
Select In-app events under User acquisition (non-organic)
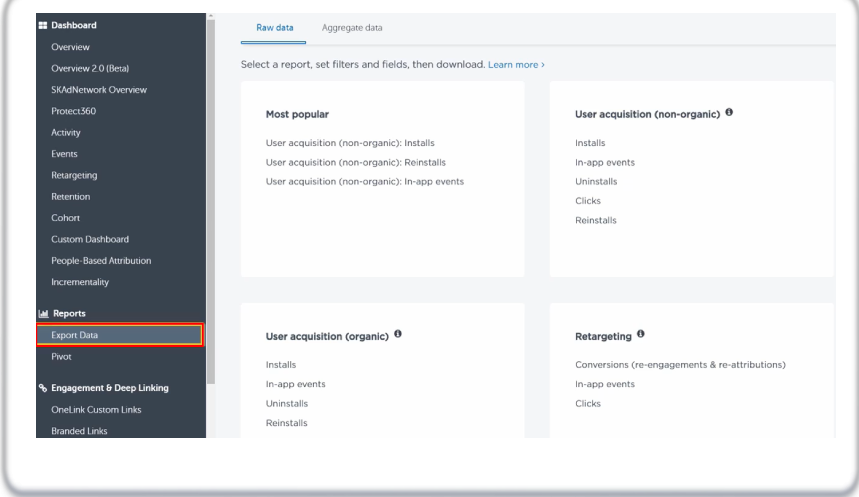coord(605,163)
